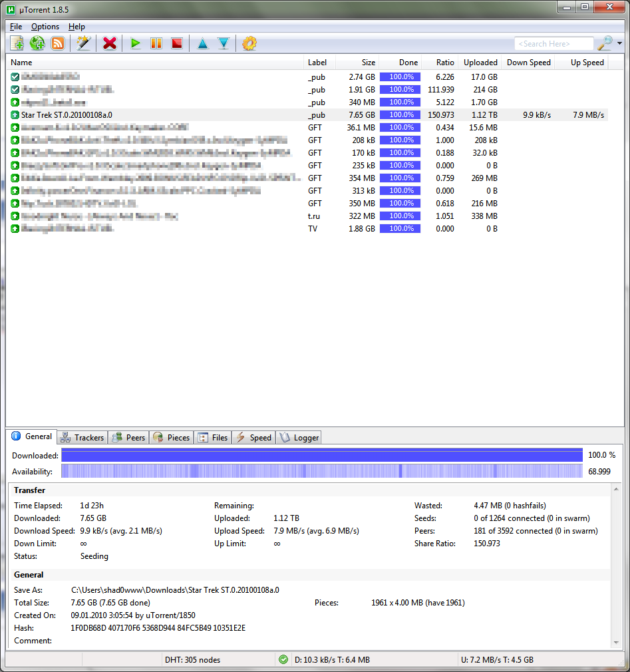
Task: Sort by the Up Speed column header
Action: 581,63
